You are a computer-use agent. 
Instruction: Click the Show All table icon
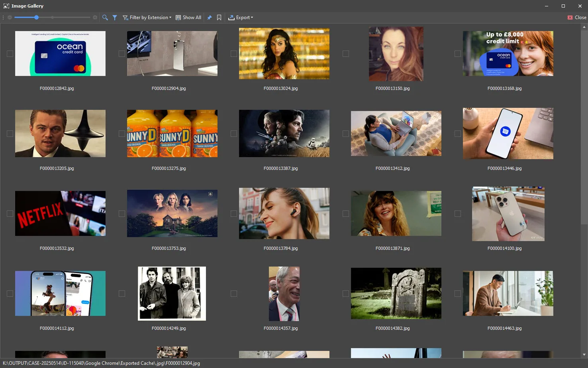click(178, 18)
